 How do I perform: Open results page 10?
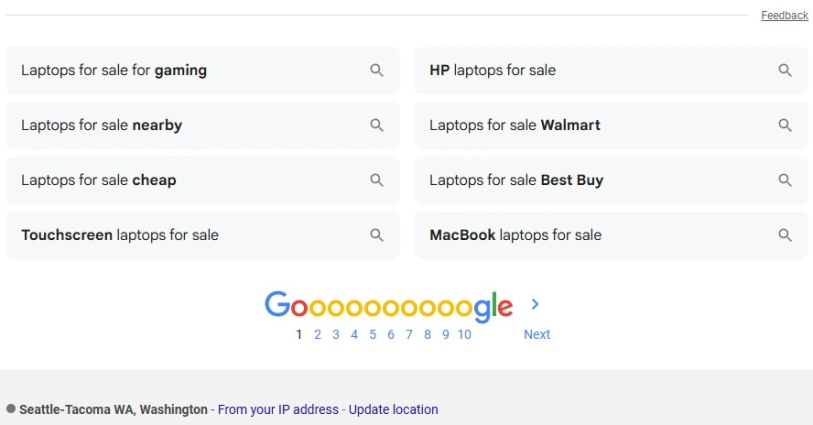465,335
